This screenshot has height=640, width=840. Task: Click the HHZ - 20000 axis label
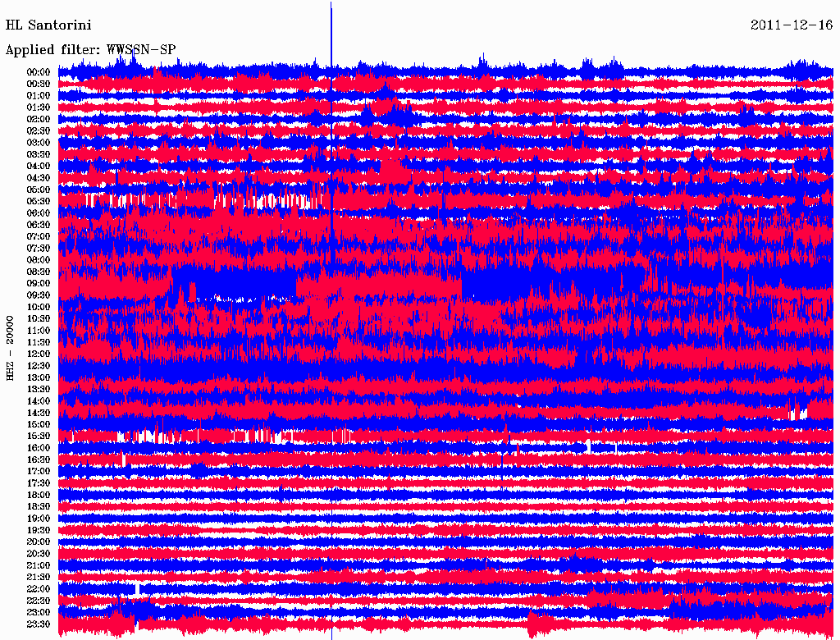[x=11, y=347]
